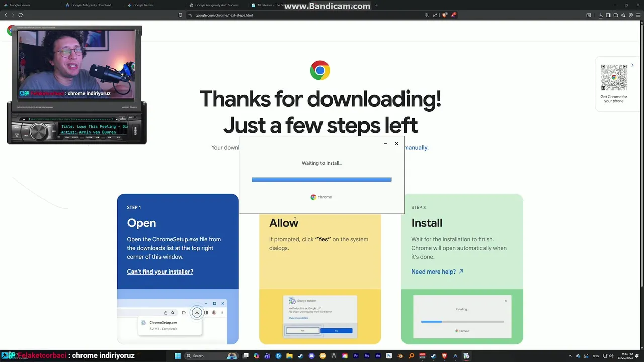Screen dimensions: 644x362
Task: Click Step 3 "Install" heading
Action: [x=427, y=223]
